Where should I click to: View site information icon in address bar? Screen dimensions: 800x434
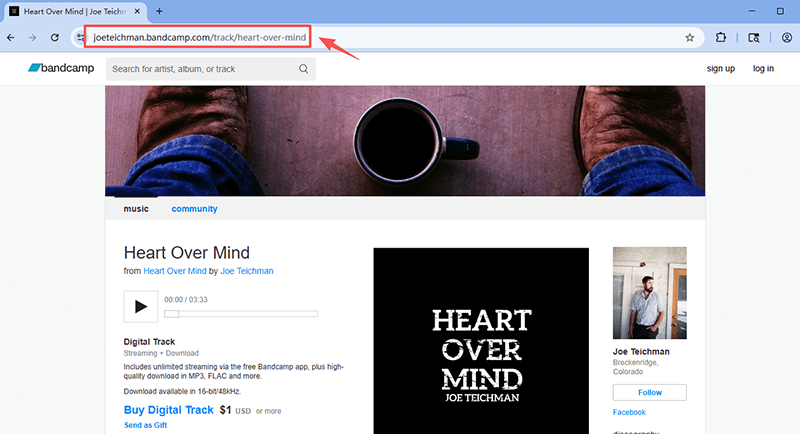pyautogui.click(x=80, y=37)
